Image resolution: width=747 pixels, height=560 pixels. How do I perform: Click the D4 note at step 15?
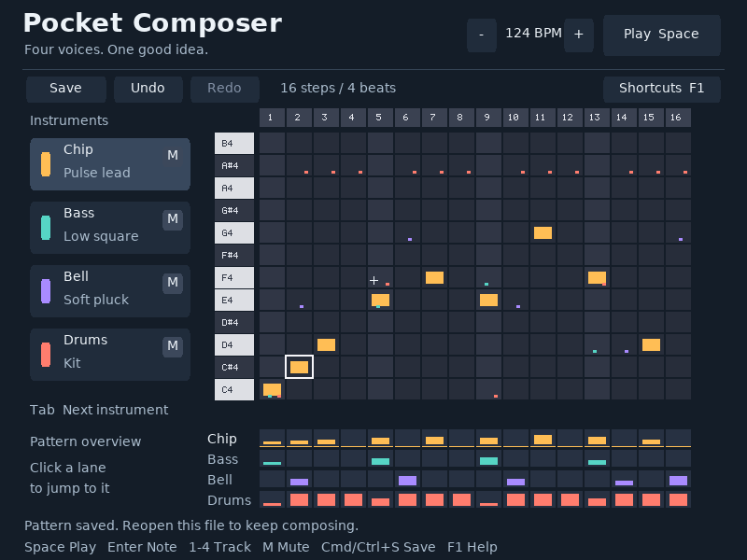(x=651, y=344)
